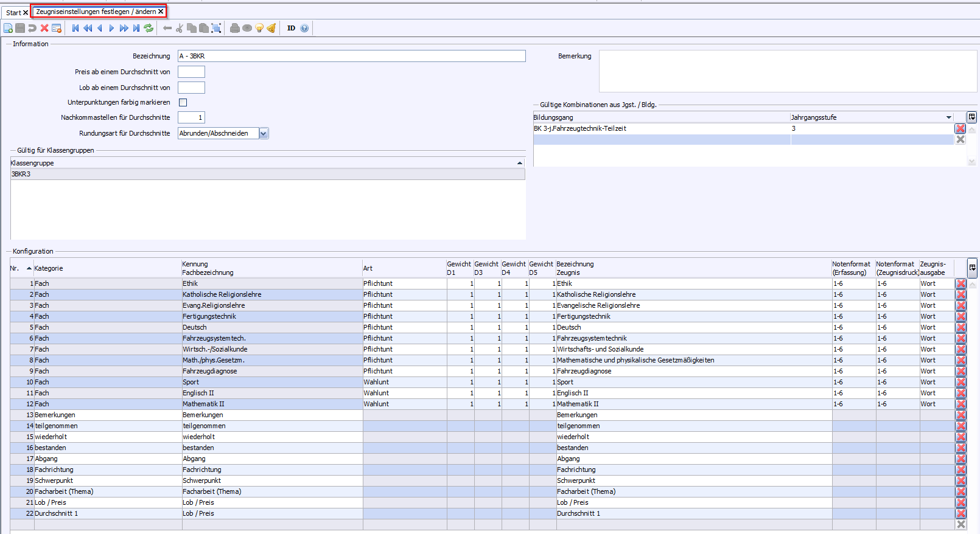980x534 pixels.
Task: Open Rundungsart für Durchschnitte dropdown
Action: [x=264, y=133]
